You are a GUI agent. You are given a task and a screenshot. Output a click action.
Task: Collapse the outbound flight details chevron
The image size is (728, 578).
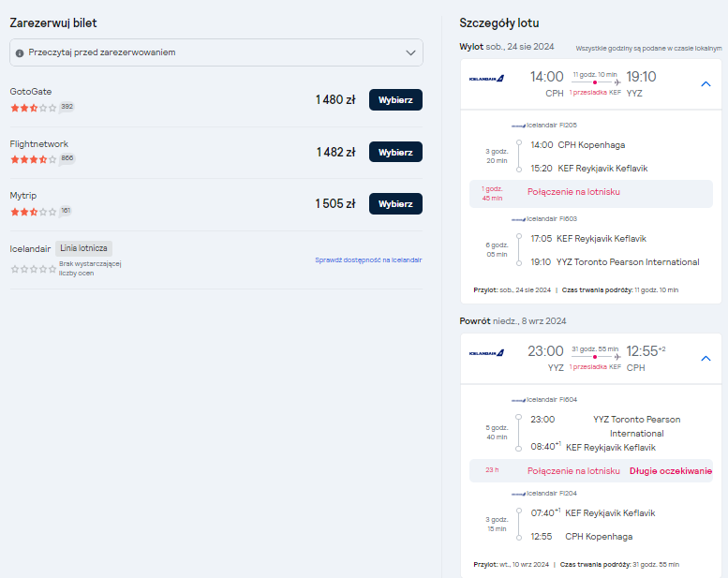706,84
